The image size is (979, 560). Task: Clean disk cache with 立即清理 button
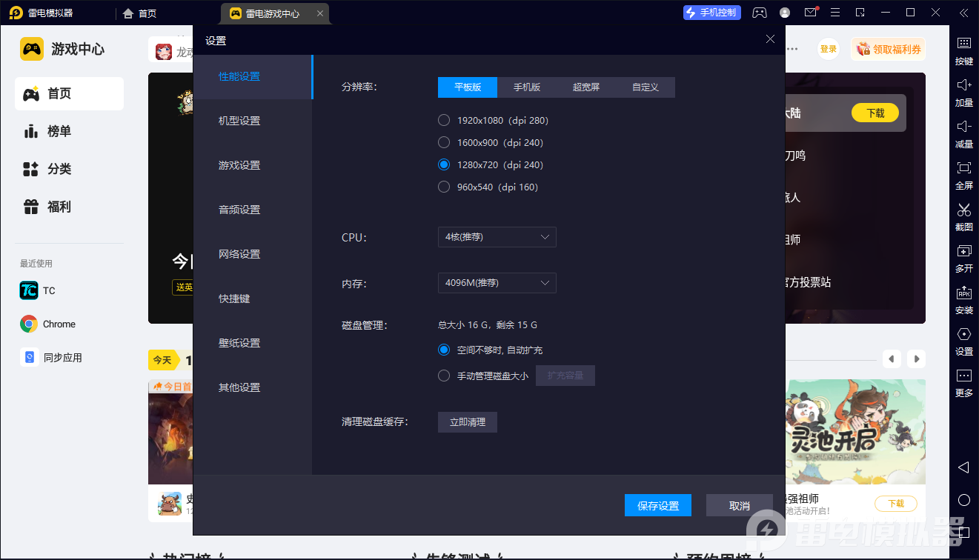tap(467, 421)
